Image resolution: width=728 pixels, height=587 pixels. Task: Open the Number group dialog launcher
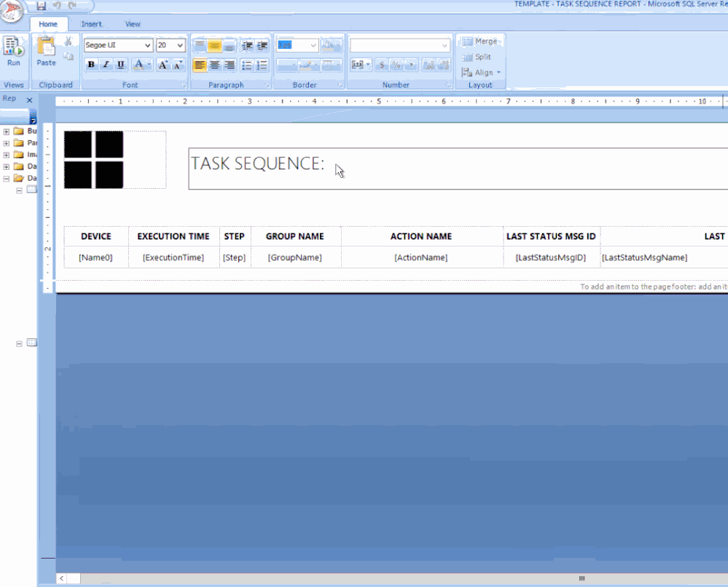click(449, 85)
